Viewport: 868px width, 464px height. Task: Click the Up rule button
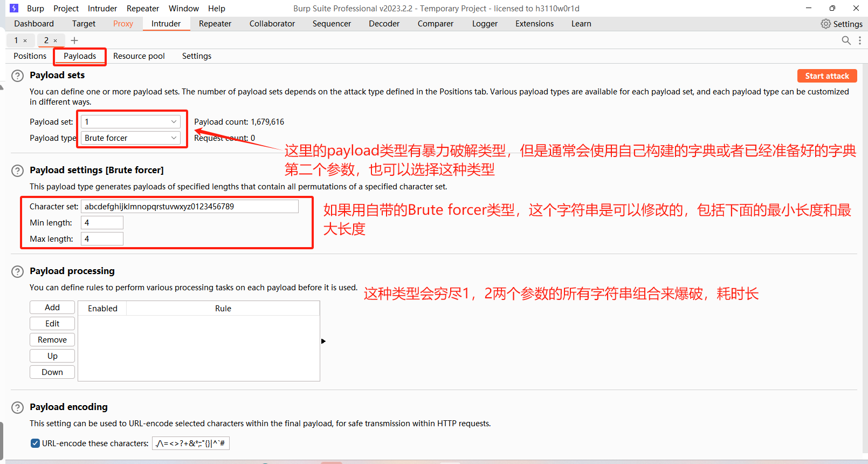pos(52,356)
